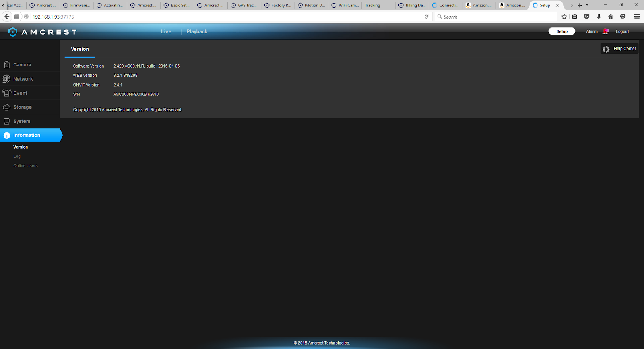Select Version in Information submenu
644x349 pixels.
pos(21,147)
